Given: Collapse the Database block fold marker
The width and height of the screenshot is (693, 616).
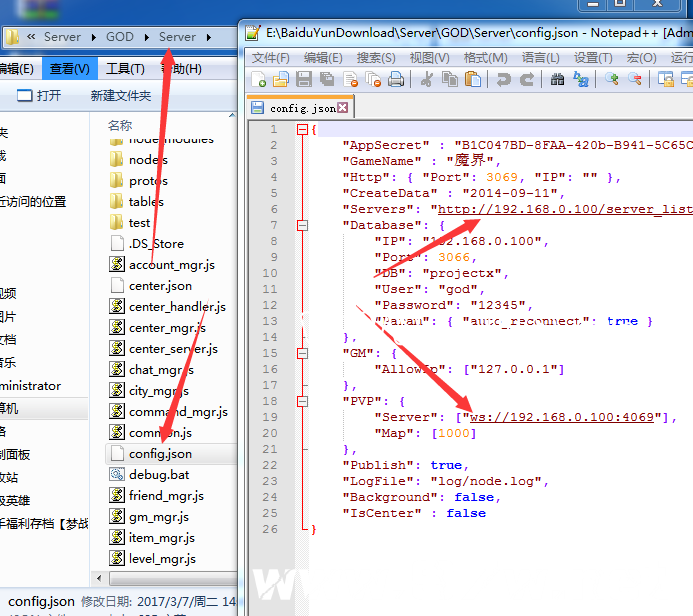Looking at the screenshot, I should coord(301,225).
